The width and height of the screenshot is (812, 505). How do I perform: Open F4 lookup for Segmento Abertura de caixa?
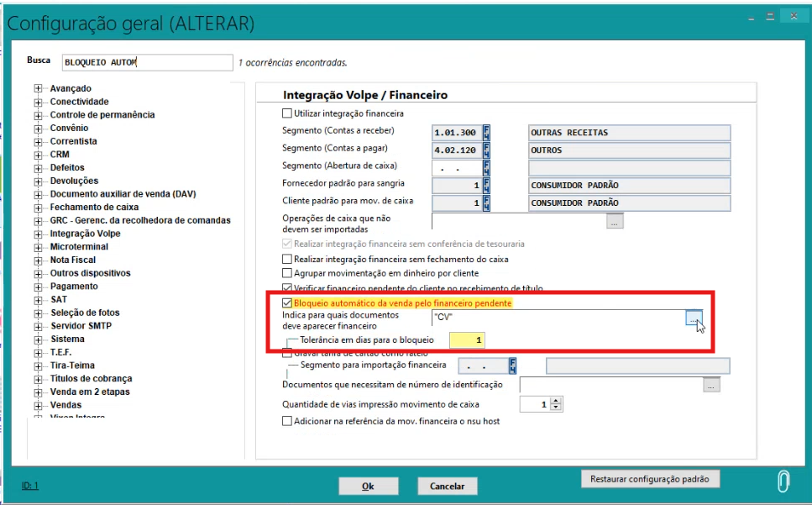(486, 168)
